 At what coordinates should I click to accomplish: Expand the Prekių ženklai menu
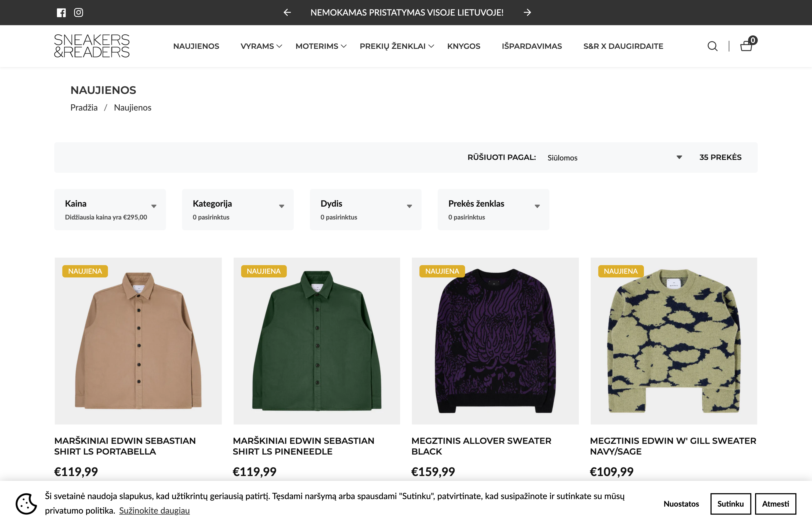pos(396,46)
